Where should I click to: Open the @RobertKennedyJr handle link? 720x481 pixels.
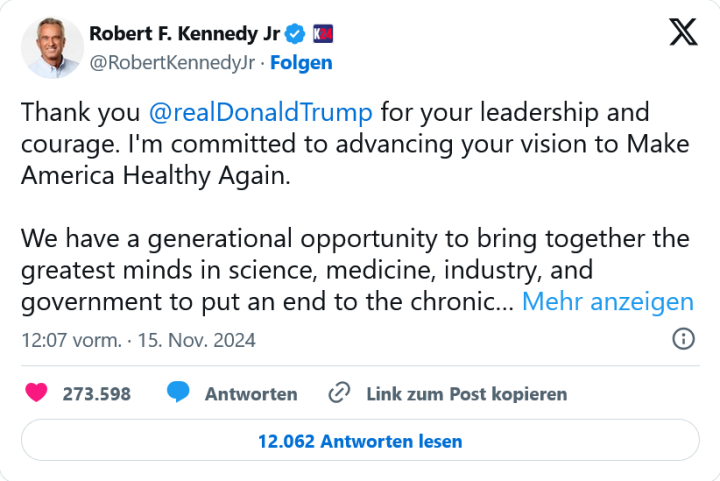click(x=172, y=62)
